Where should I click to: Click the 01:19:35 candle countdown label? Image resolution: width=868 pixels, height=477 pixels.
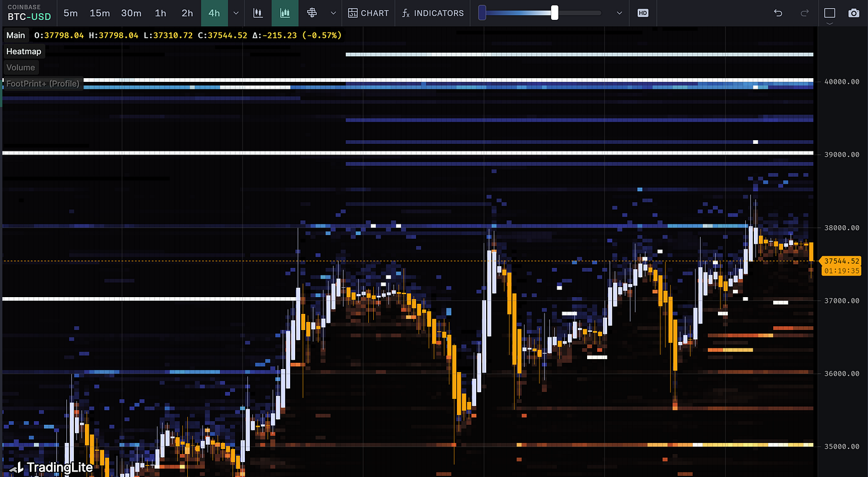coord(841,270)
